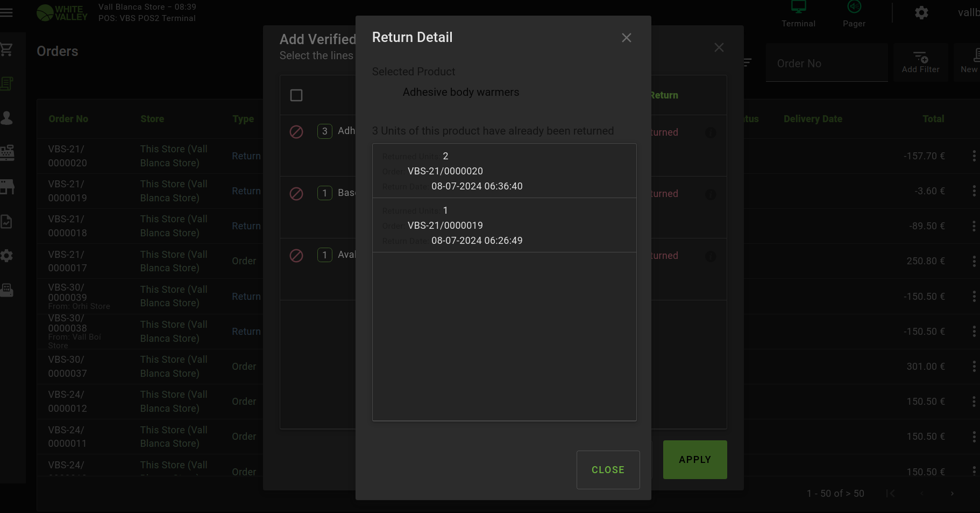
Task: Click the Add Filter button
Action: coord(920,62)
